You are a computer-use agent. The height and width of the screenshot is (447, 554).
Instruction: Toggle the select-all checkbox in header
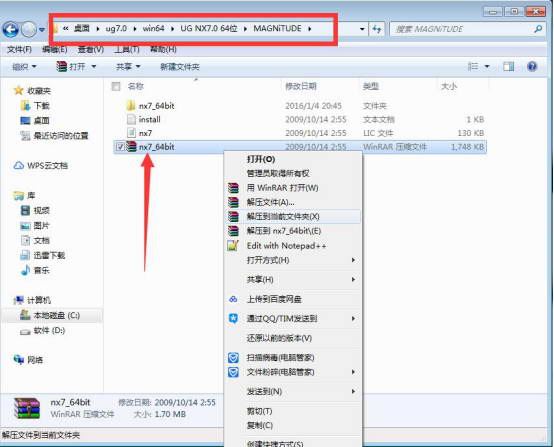pos(116,86)
